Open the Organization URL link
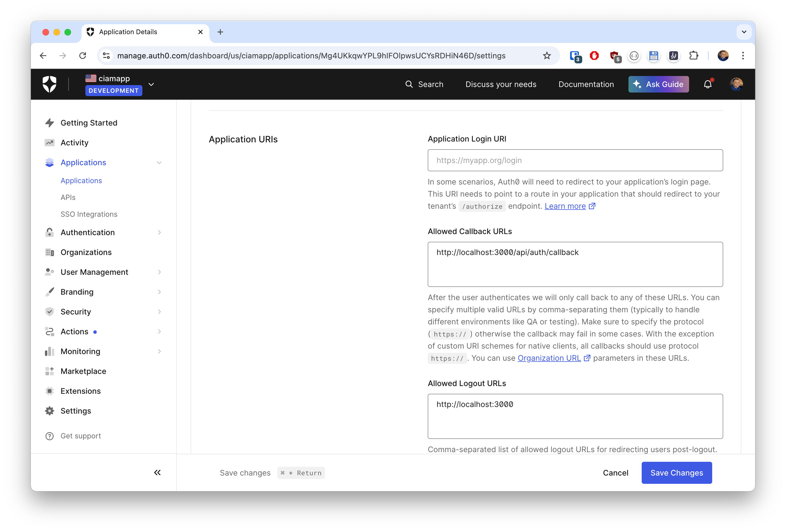The height and width of the screenshot is (532, 786). (x=549, y=358)
